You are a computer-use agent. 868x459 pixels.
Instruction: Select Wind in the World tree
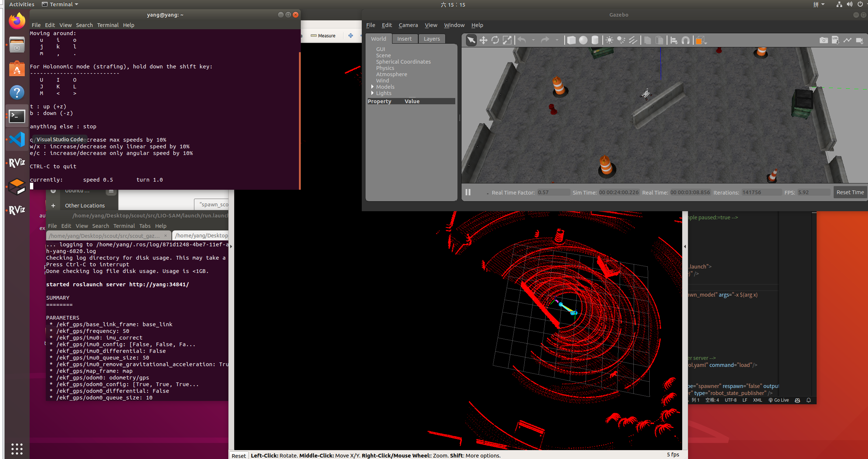382,81
